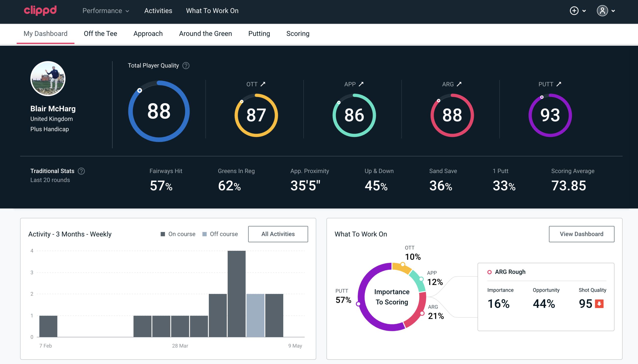
Task: Click the add activity plus icon
Action: click(574, 11)
